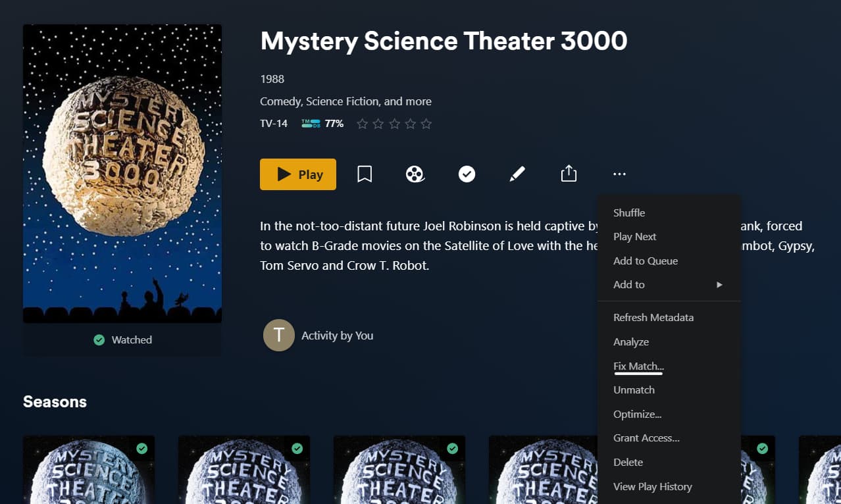This screenshot has height=504, width=841.
Task: Toggle watched status with checkmark circle icon
Action: (x=467, y=174)
